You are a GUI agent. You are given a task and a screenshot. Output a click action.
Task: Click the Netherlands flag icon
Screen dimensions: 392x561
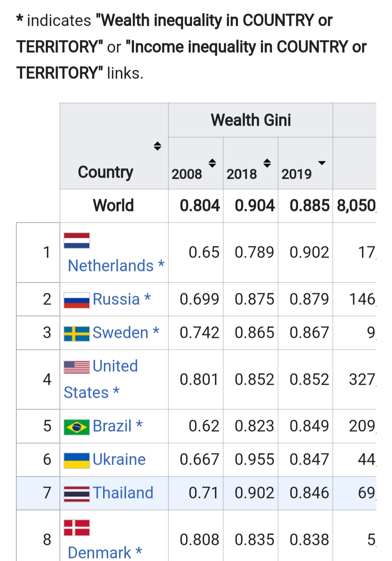pos(77,241)
